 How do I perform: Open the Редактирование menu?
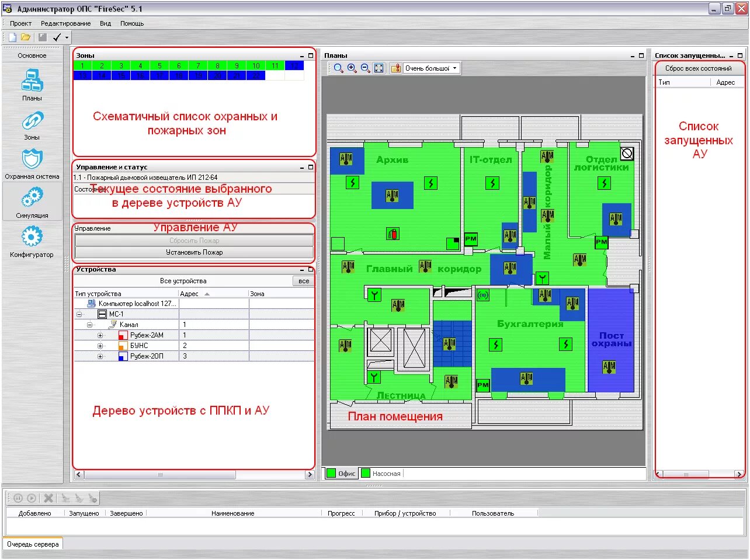(65, 23)
